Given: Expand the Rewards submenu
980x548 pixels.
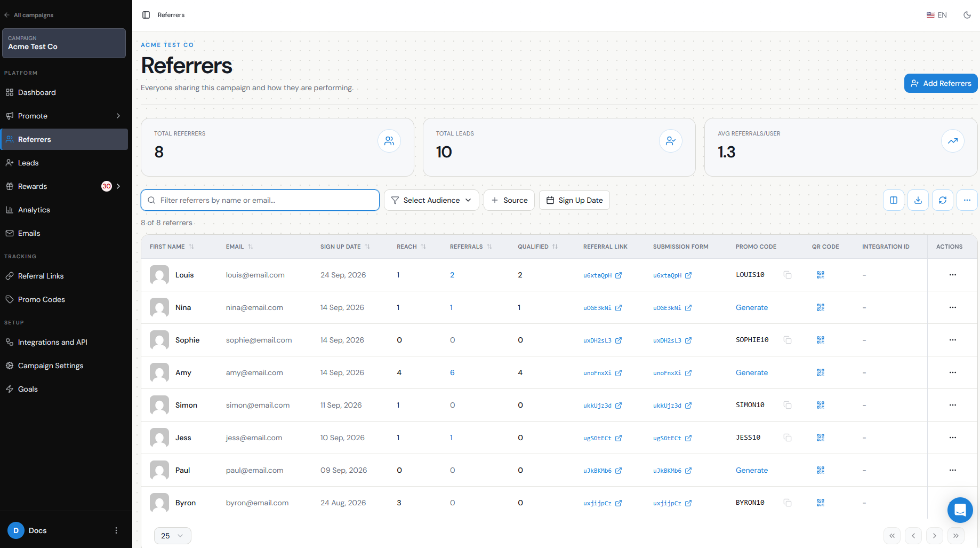Looking at the screenshot, I should [x=64, y=186].
